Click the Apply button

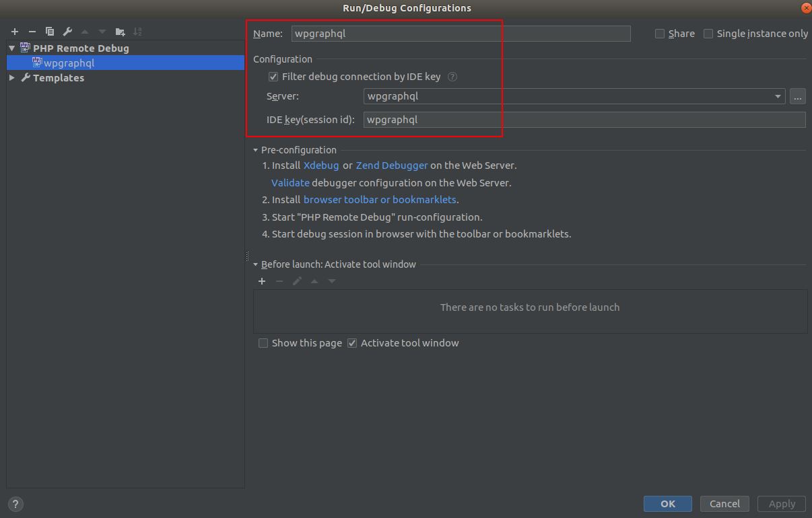pos(782,504)
